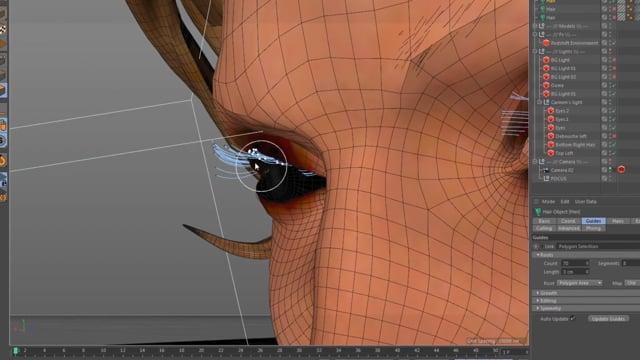Expand the Symmetry section
The height and width of the screenshot is (360, 640).
click(x=549, y=308)
